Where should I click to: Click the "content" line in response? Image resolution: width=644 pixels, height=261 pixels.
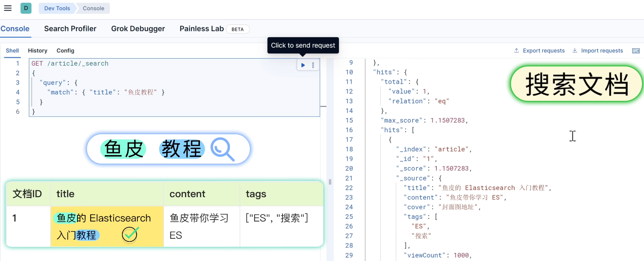tap(455, 198)
